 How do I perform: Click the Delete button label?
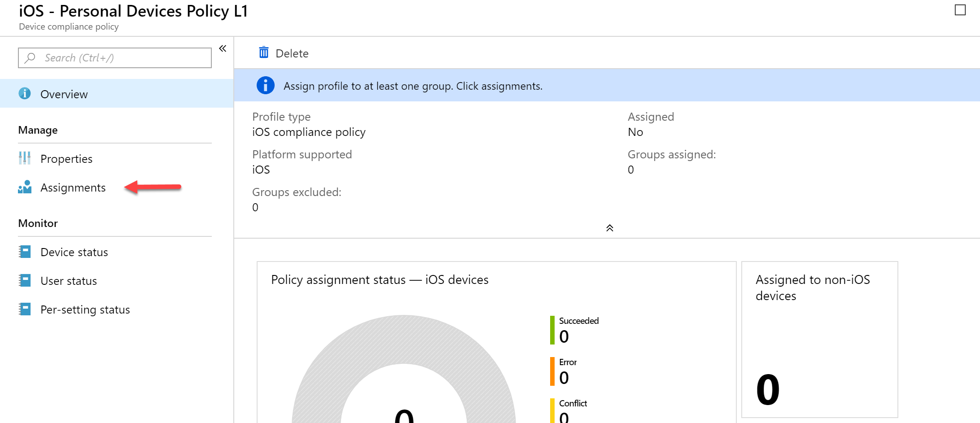coord(292,53)
